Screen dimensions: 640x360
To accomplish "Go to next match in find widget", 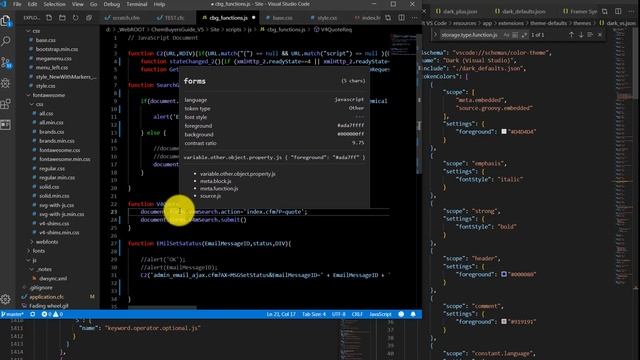I will pos(581,35).
